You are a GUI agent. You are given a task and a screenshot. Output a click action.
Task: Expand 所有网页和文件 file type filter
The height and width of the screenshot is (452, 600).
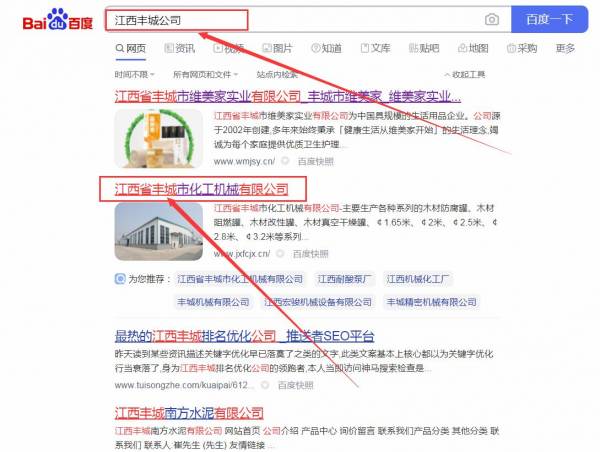206,74
